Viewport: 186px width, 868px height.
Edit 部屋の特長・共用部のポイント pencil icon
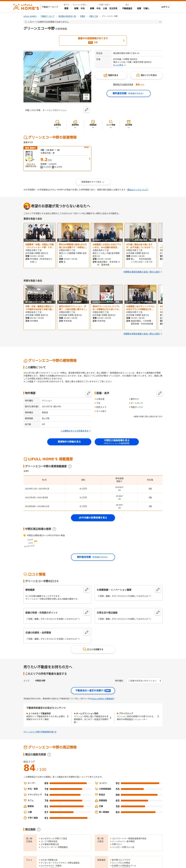[86, 612]
